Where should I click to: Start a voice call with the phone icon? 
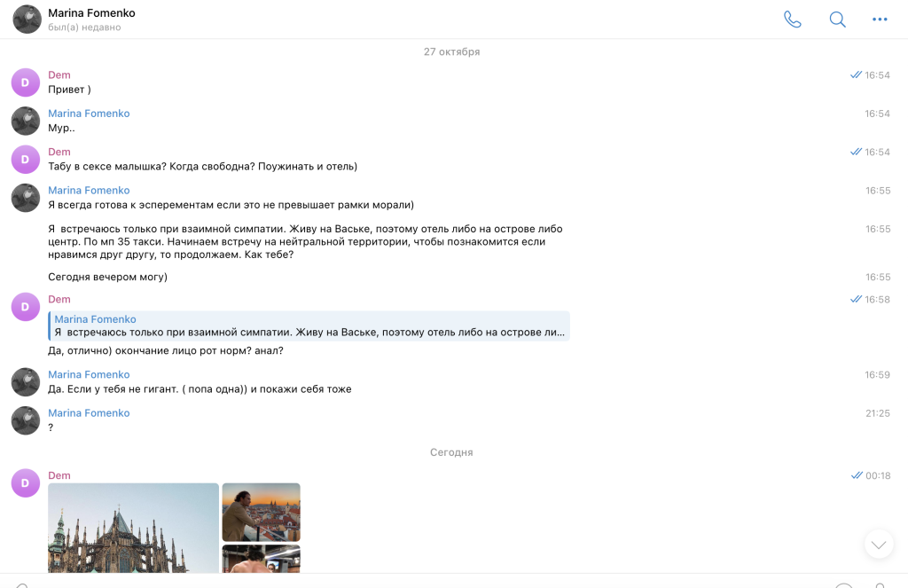pos(792,20)
